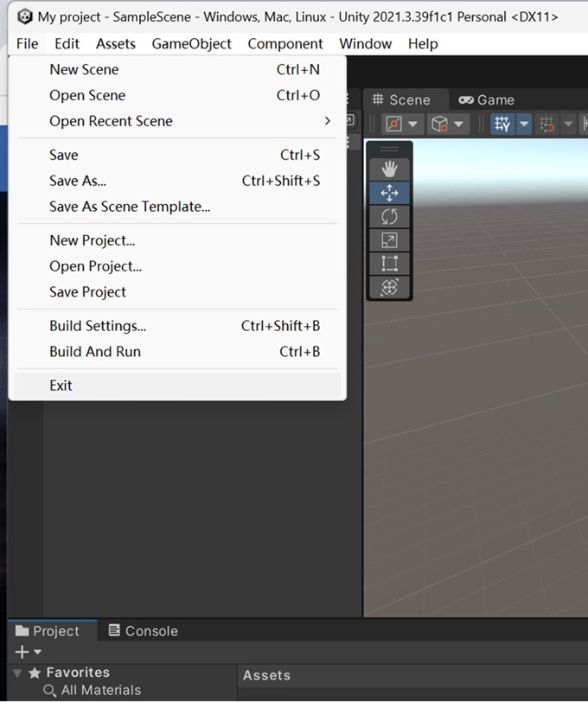
Task: Open the pivot mode dropdown arrow
Action: [x=413, y=124]
